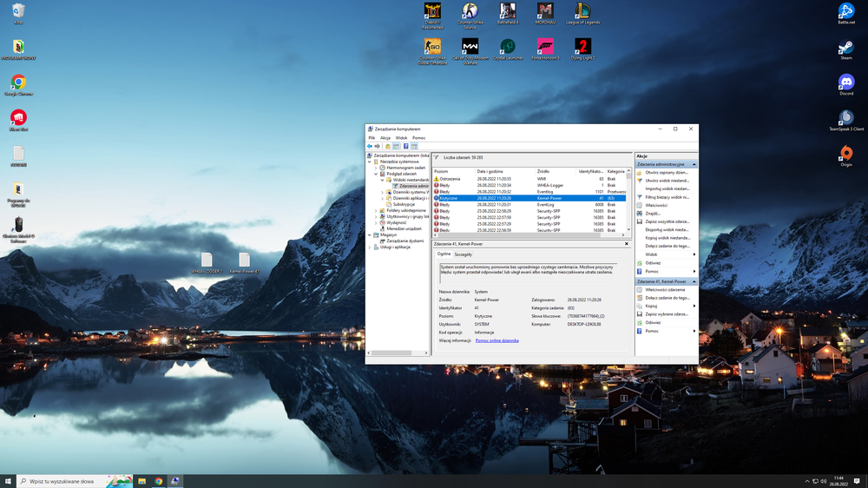868x488 pixels.
Task: Select the Battlefield 4 desktop icon
Action: [x=508, y=13]
